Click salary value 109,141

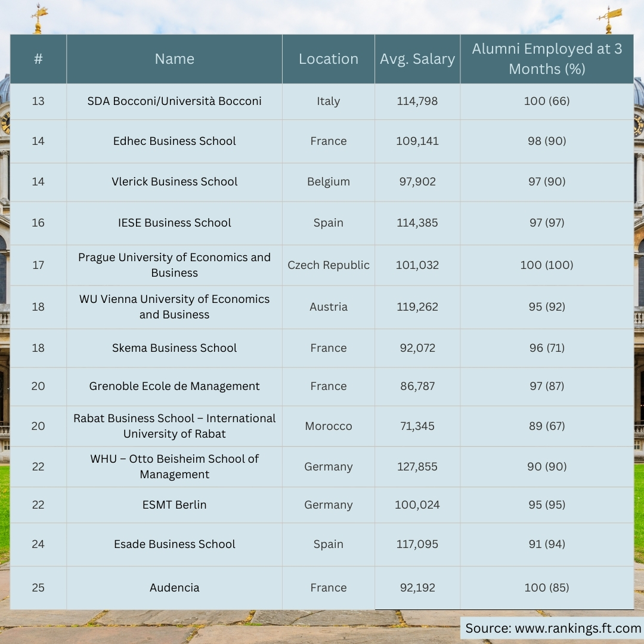pyautogui.click(x=417, y=141)
